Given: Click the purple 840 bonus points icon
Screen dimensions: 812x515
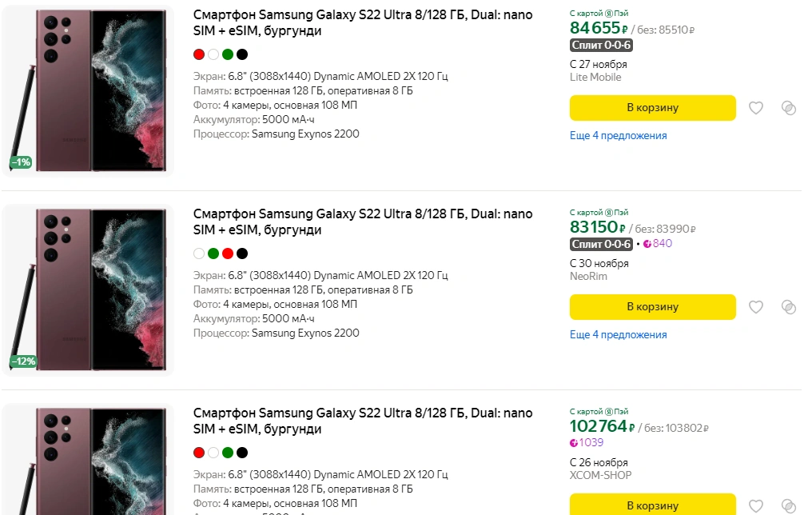Looking at the screenshot, I should 647,244.
